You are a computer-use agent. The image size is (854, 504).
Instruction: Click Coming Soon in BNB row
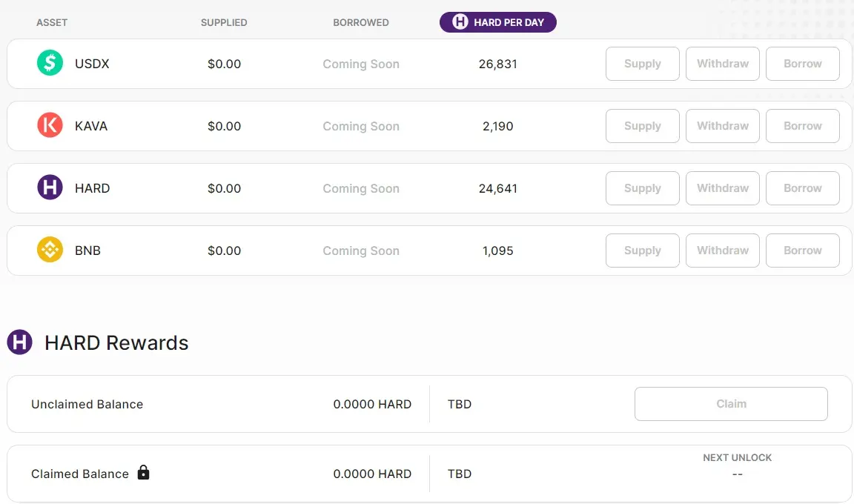361,251
